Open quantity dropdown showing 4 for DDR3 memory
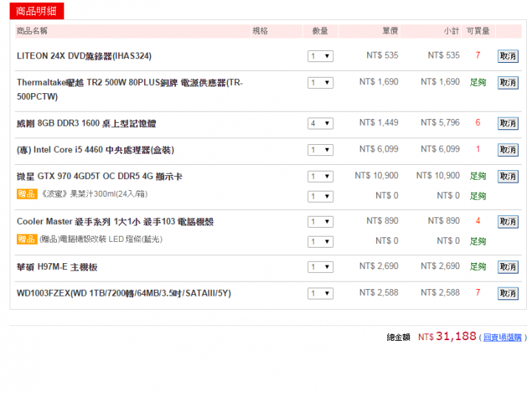Viewport: 532px width, 397px height. (x=320, y=123)
